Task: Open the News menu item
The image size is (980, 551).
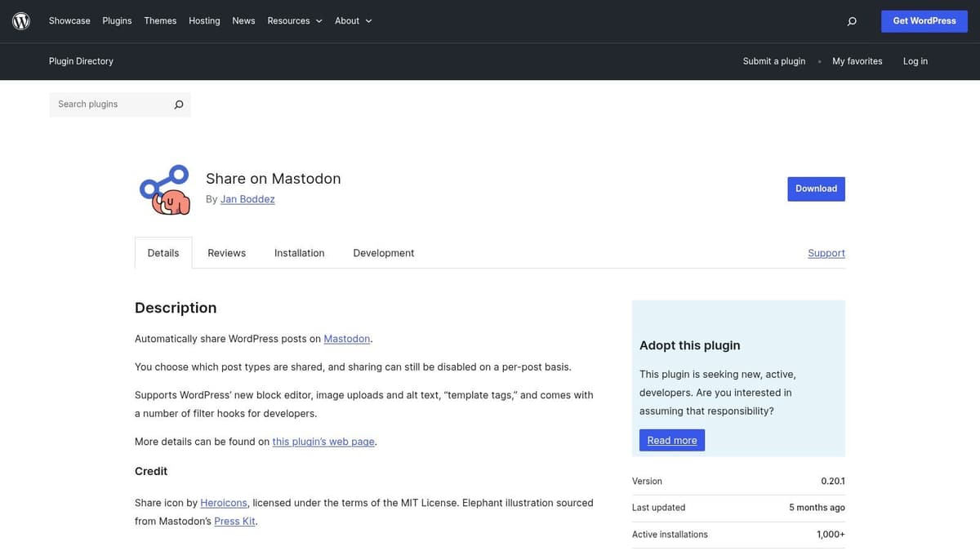Action: [243, 21]
